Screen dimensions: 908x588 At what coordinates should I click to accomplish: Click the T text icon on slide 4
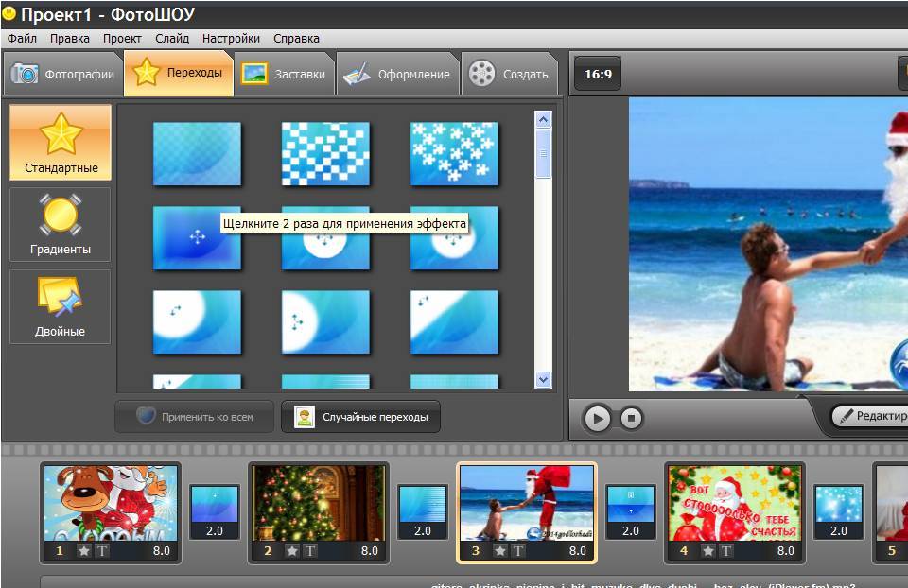(725, 551)
